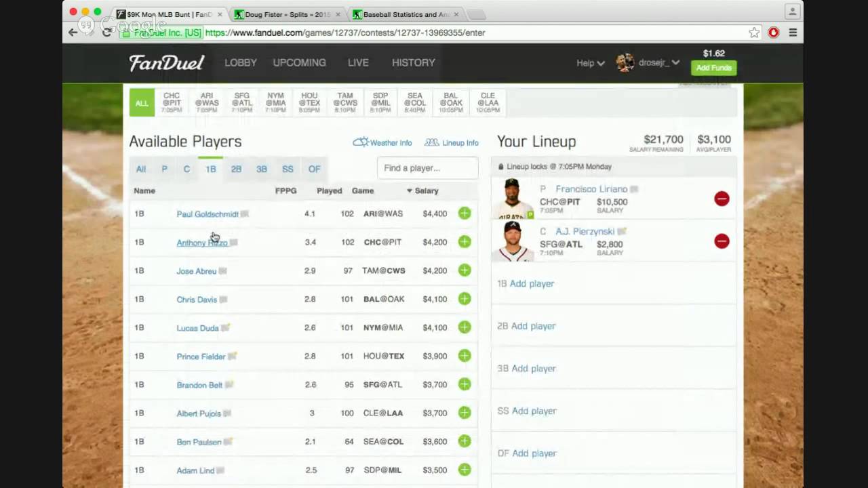Screen dimensions: 868x488
Task: Select the SS position filter tab
Action: coord(288,169)
